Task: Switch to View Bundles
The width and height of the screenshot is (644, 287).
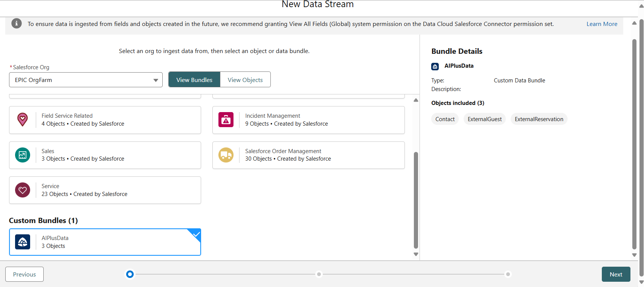Action: [x=194, y=80]
